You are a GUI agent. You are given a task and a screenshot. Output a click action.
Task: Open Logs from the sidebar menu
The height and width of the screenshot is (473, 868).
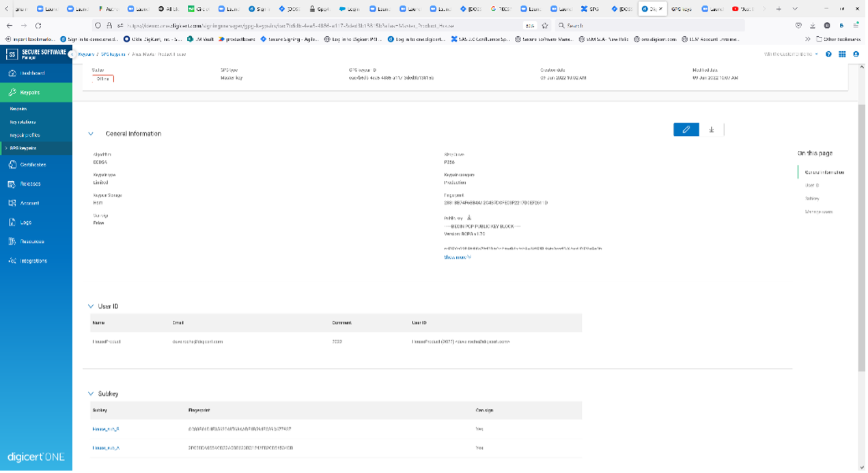pyautogui.click(x=26, y=222)
